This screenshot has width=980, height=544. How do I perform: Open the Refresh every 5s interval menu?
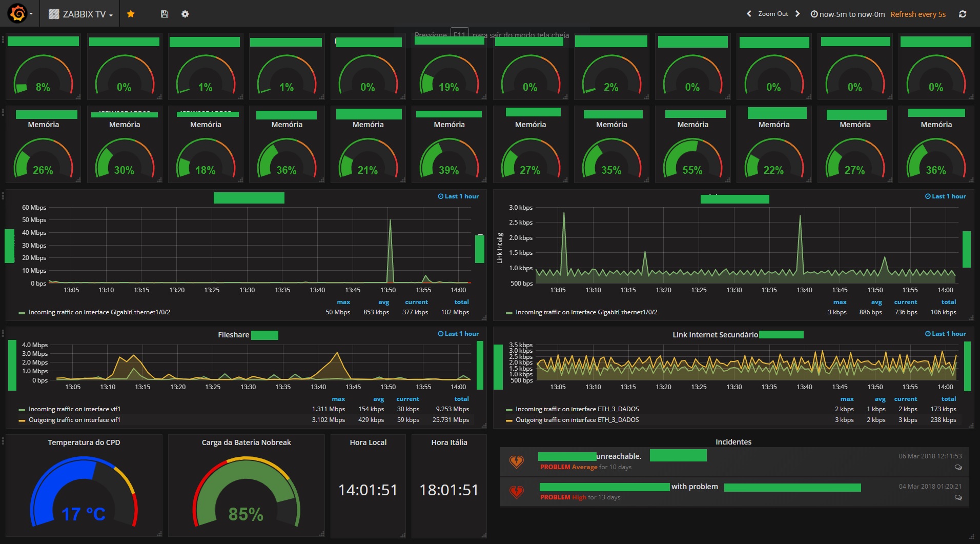[x=918, y=14]
